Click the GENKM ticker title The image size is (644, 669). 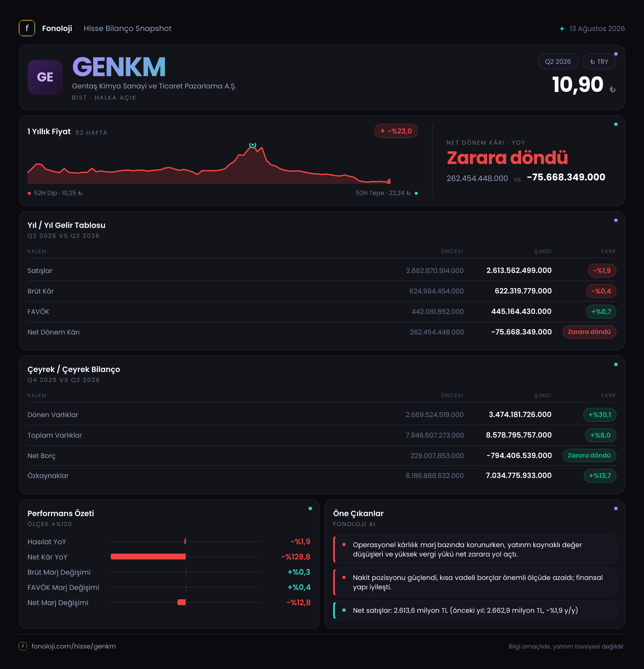click(x=119, y=67)
